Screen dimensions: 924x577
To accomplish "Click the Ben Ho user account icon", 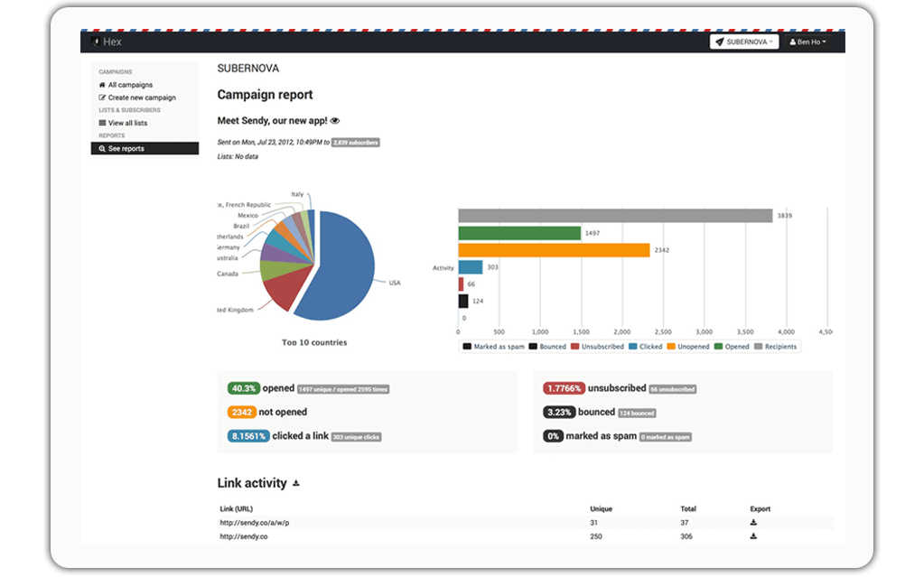I will pyautogui.click(x=793, y=42).
